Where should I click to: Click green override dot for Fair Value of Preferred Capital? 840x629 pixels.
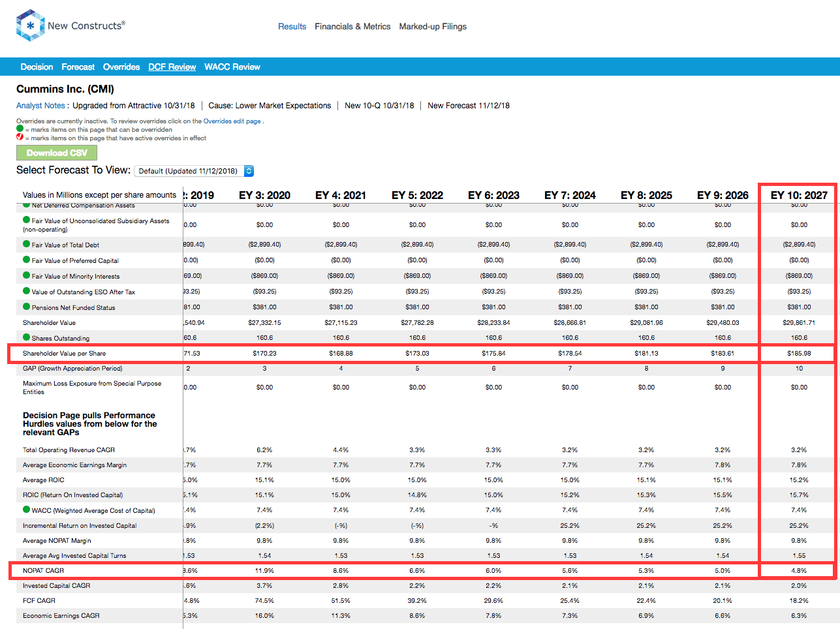click(27, 260)
